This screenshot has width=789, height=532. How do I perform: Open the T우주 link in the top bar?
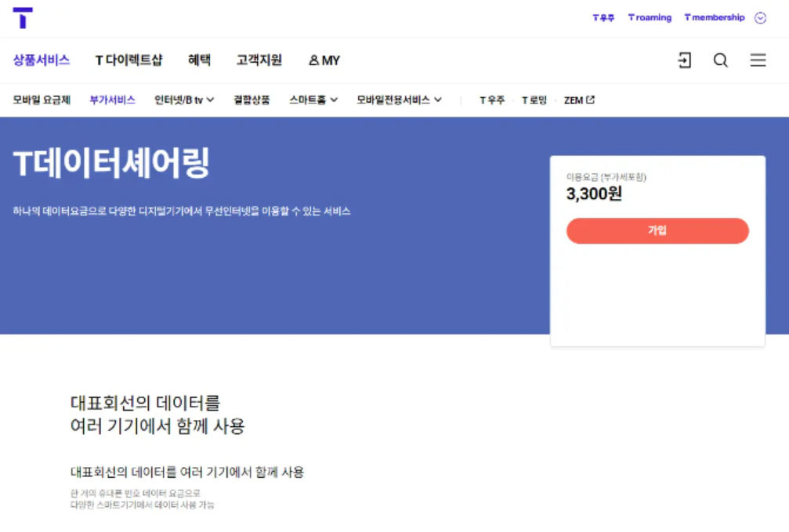[x=603, y=17]
